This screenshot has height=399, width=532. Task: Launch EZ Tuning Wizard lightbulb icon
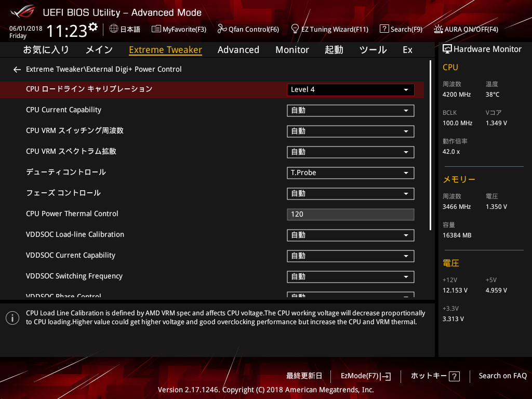click(x=295, y=29)
